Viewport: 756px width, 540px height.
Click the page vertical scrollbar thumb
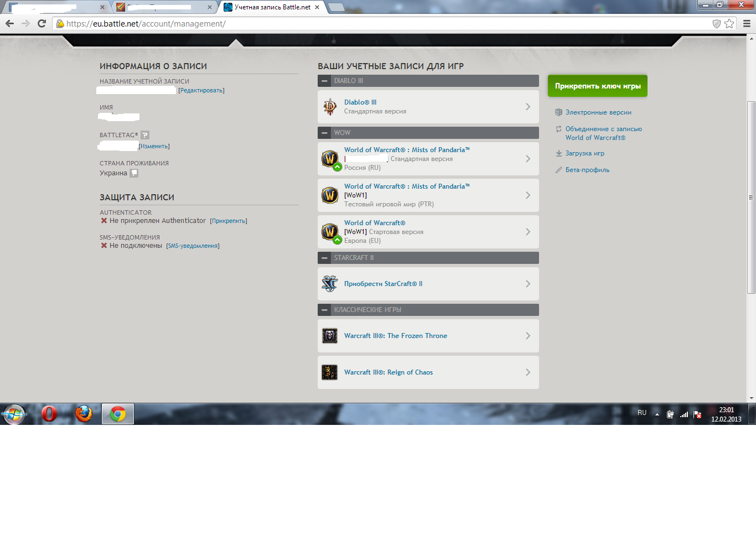pyautogui.click(x=751, y=198)
